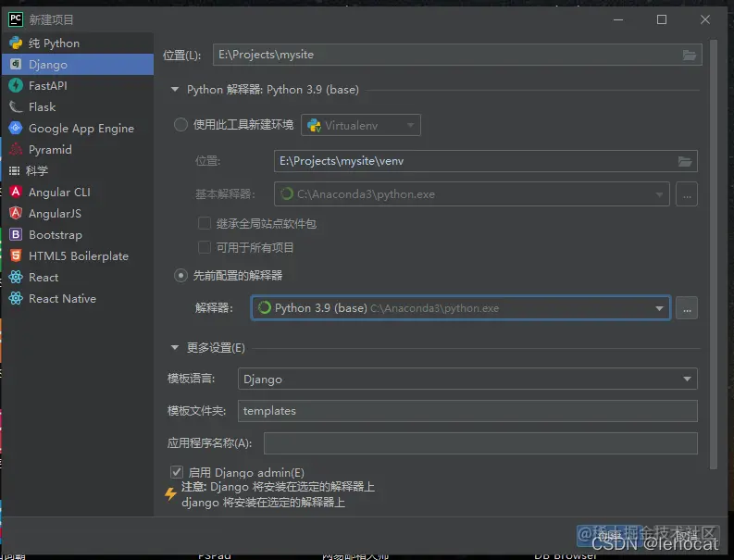Toggle 'Inherit global site-packages' checkbox
Screen dimensions: 734x560
click(x=205, y=223)
